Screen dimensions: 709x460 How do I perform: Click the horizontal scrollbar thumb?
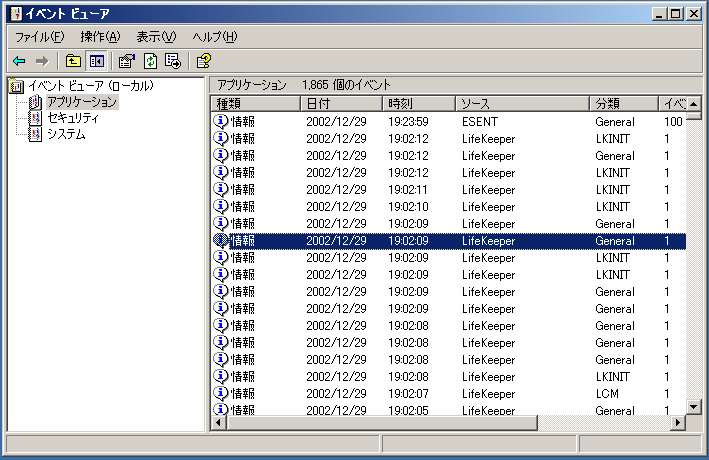383,423
